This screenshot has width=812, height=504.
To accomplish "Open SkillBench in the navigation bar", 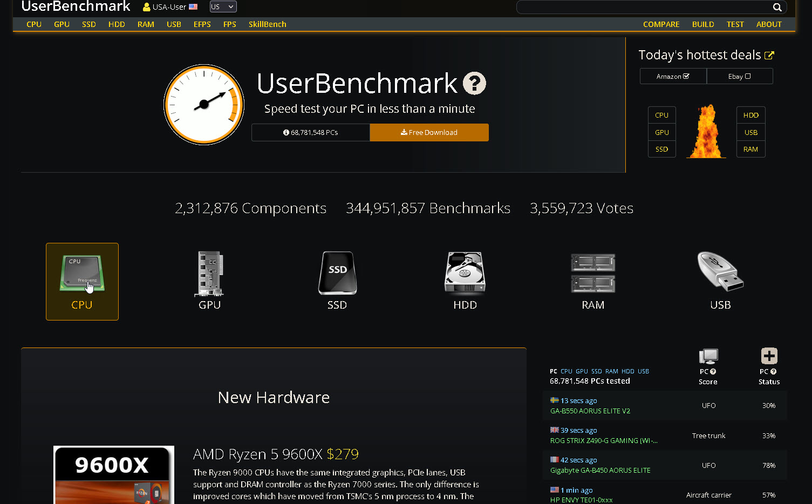I will coord(268,24).
